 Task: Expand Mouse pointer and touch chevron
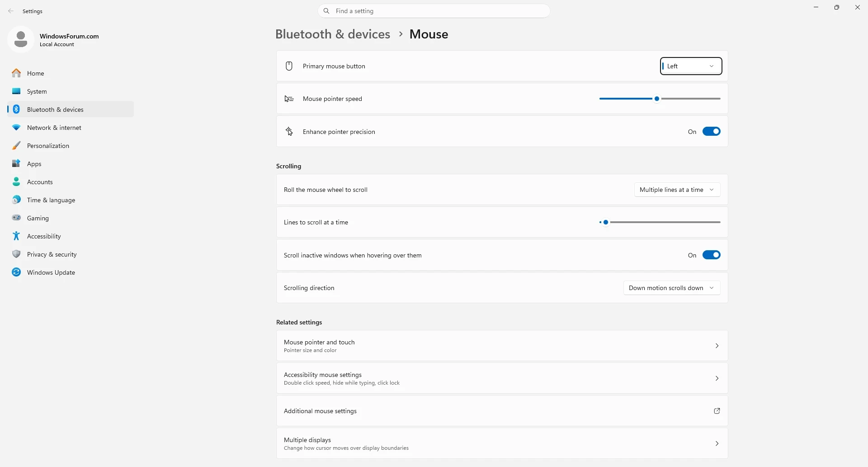[x=717, y=346]
